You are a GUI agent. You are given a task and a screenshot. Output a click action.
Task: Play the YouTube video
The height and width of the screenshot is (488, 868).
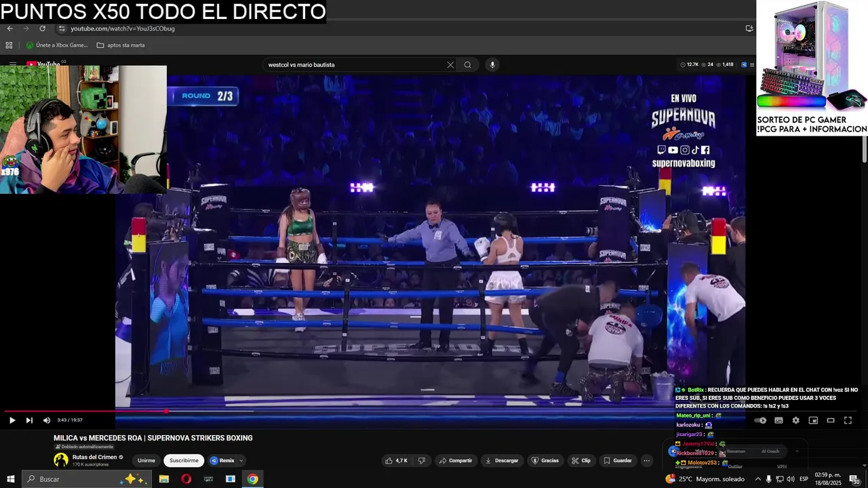[x=12, y=420]
